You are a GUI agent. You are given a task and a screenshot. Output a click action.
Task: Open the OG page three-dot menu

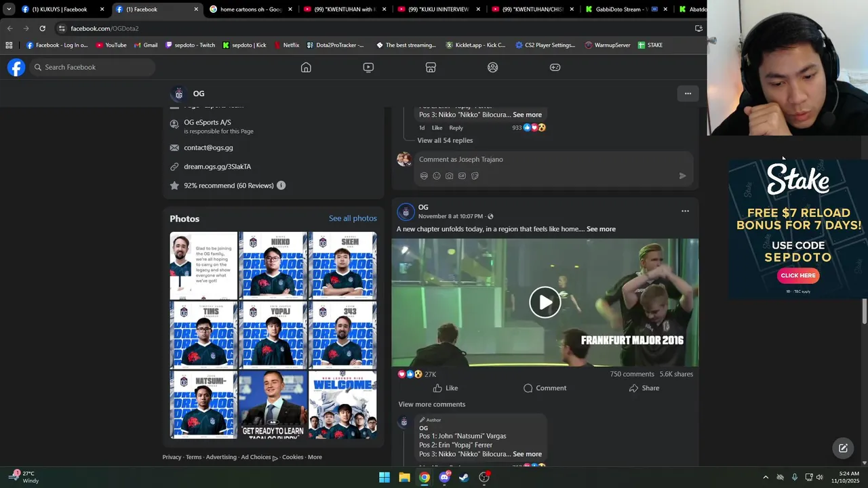[688, 94]
